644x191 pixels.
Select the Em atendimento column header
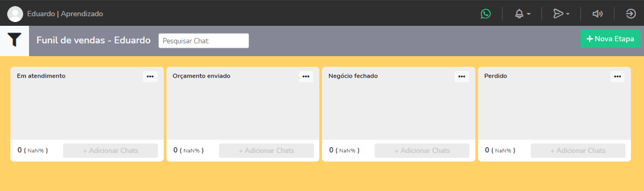tap(41, 76)
